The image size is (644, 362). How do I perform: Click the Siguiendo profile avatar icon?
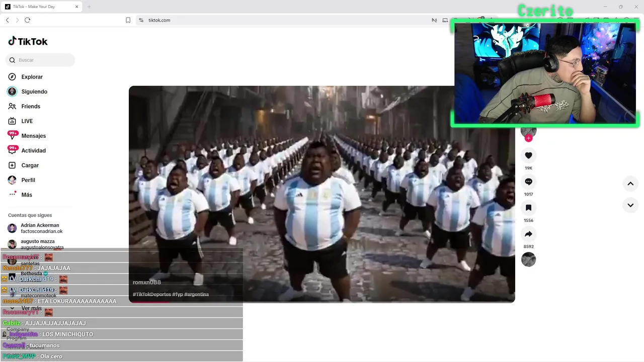(12, 92)
